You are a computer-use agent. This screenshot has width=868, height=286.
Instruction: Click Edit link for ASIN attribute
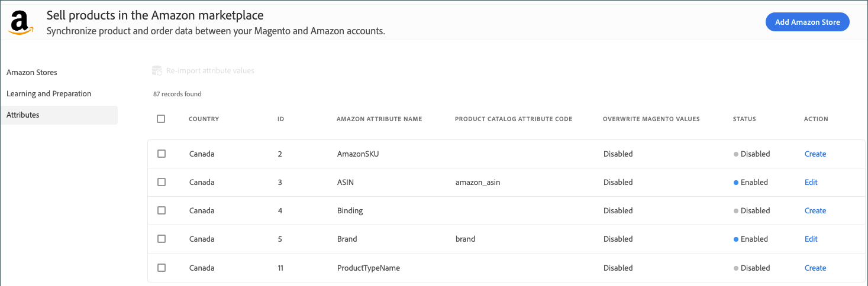pos(811,182)
